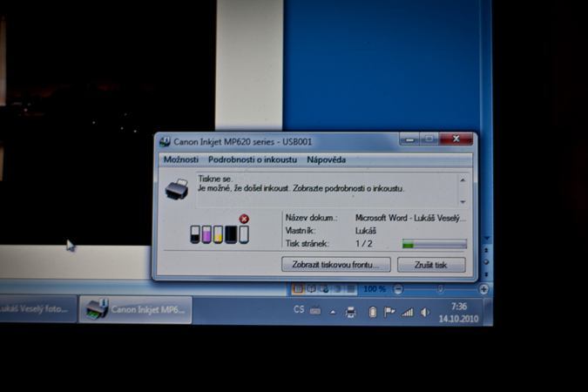
Task: Switch to Lukáš Veselý foto... taskbar button
Action: [37, 309]
